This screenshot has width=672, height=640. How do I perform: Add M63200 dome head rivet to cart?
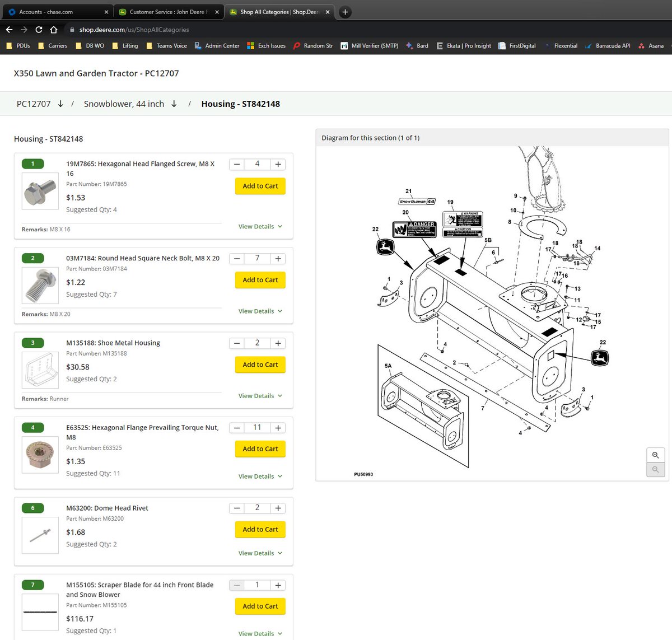pos(260,529)
